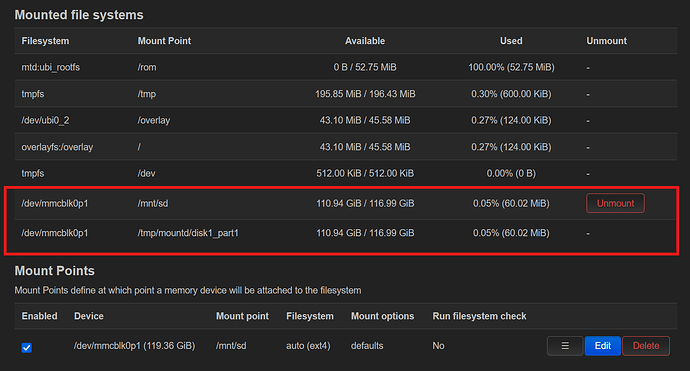Viewport: 690px width, 371px height.
Task: Click the 195.85 MiB / 196.43 MiB value
Action: coord(365,94)
